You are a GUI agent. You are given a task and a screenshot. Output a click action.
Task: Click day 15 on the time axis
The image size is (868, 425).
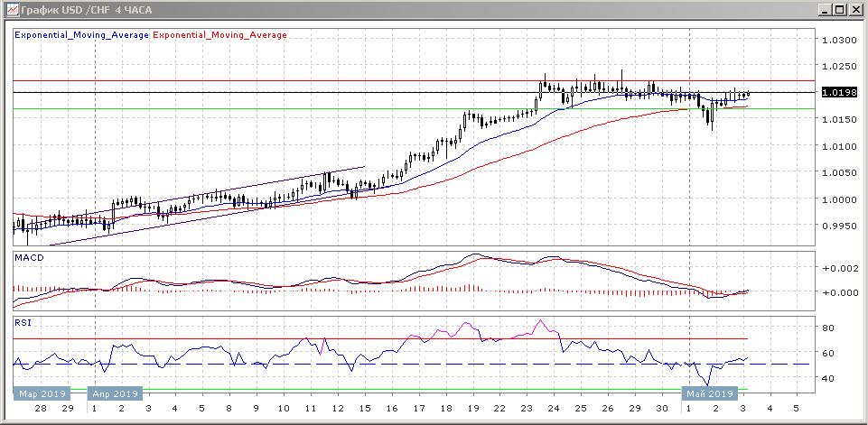[x=364, y=408]
